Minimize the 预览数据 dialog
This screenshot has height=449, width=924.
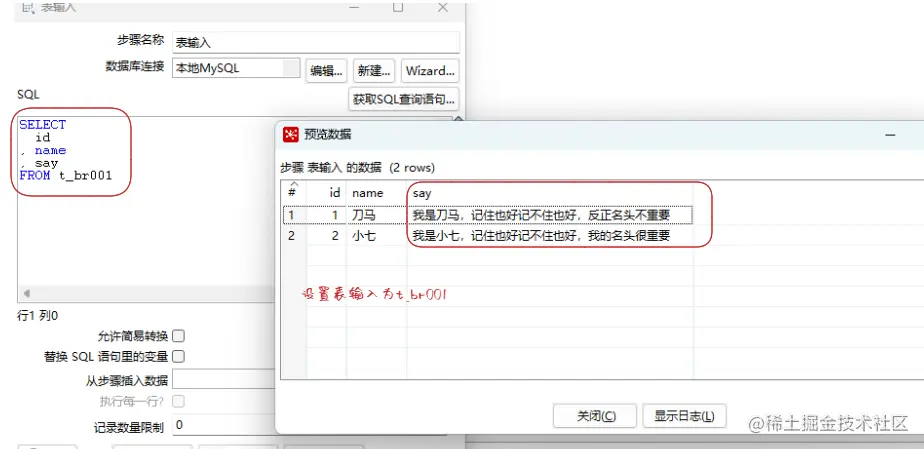coord(890,135)
